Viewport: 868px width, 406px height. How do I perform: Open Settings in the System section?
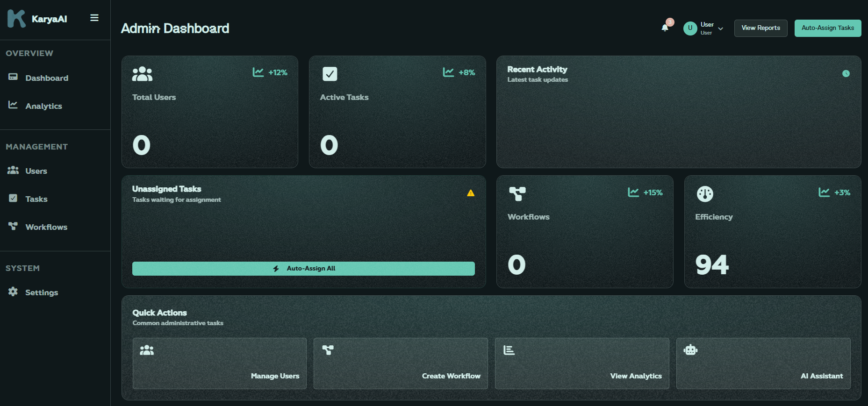[41, 292]
